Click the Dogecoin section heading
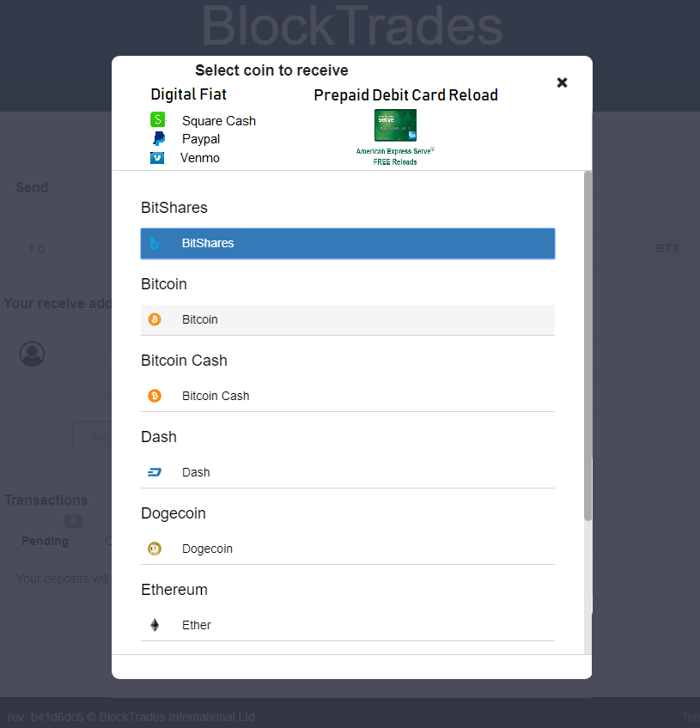The width and height of the screenshot is (700, 728). (173, 513)
